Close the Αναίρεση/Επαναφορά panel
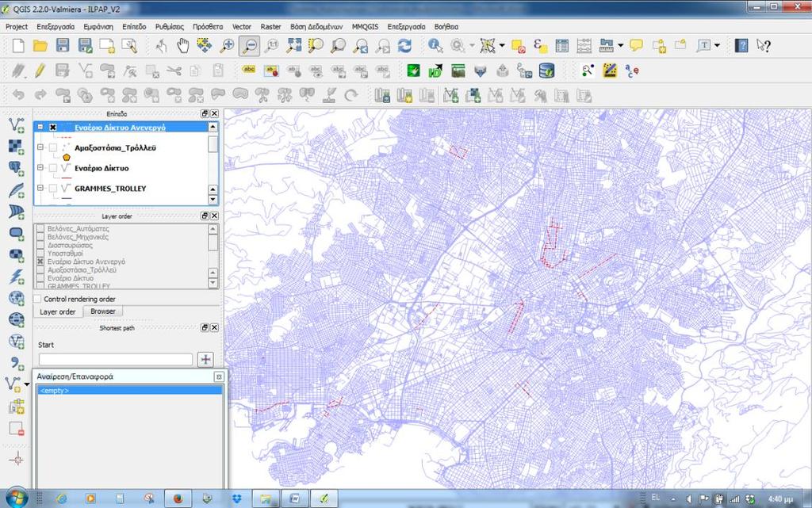 click(x=219, y=376)
